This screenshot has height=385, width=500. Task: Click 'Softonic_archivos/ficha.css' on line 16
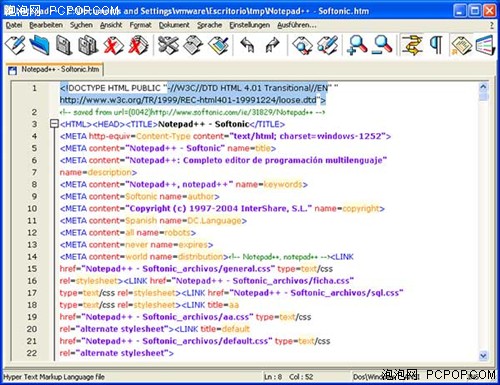point(291,281)
